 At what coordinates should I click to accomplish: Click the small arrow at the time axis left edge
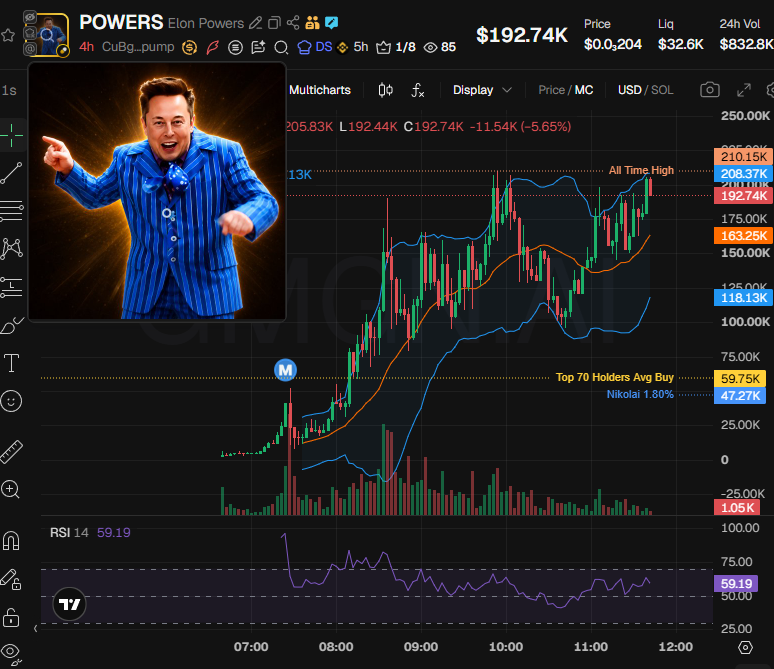(35, 628)
